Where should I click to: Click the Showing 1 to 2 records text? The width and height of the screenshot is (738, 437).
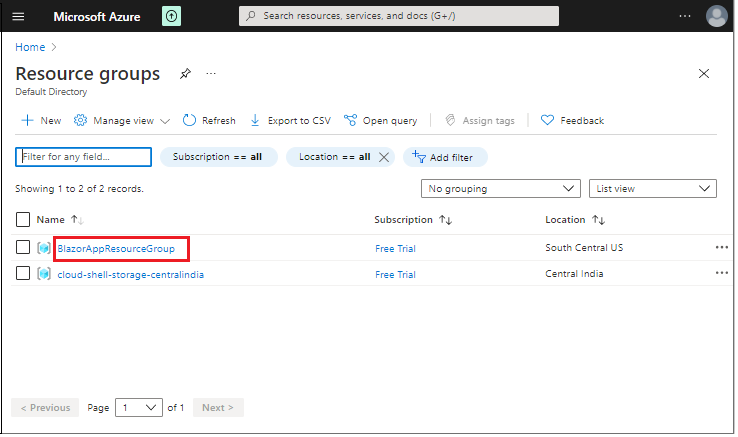click(x=79, y=189)
